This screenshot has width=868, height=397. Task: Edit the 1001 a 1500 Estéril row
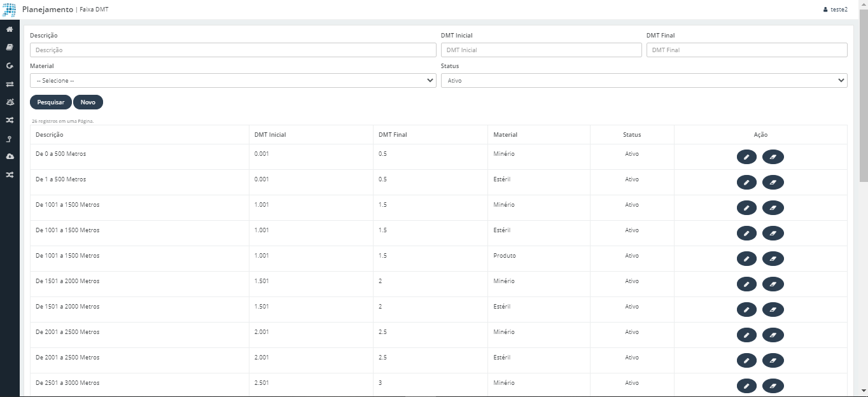746,233
